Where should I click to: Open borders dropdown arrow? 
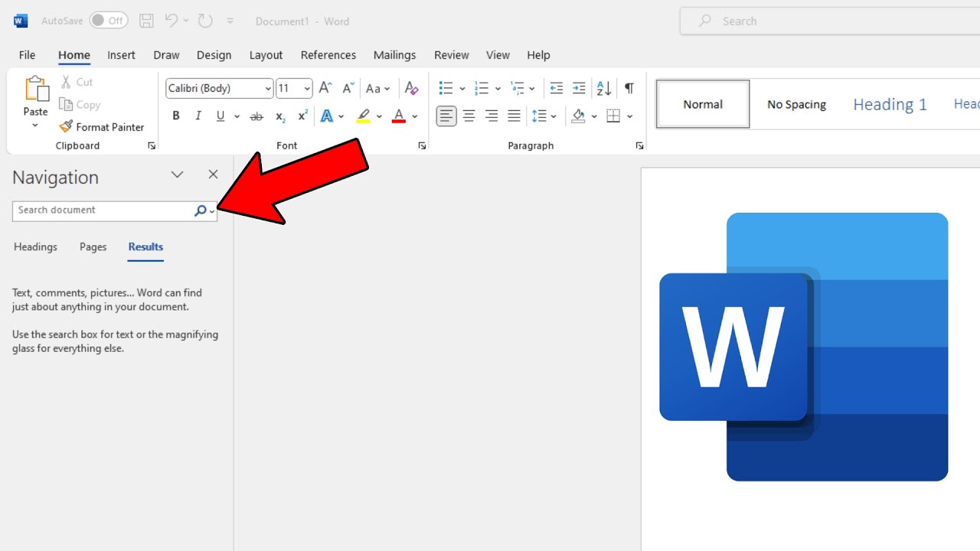click(630, 116)
